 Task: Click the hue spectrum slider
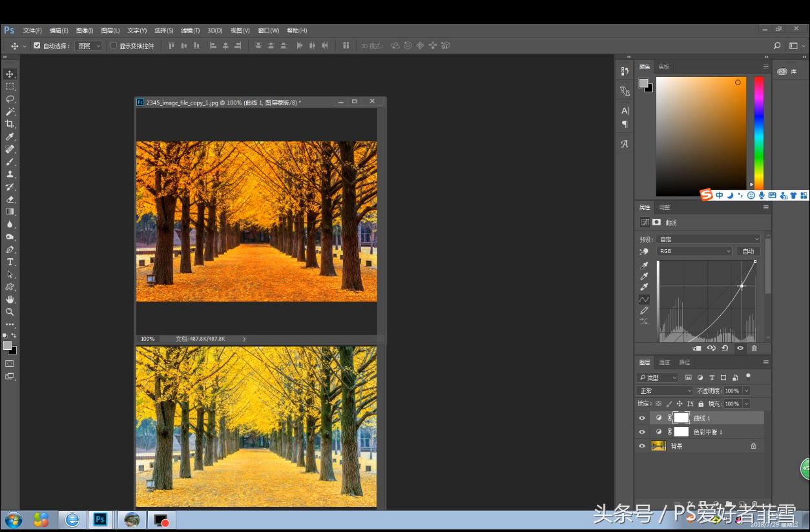[759, 132]
